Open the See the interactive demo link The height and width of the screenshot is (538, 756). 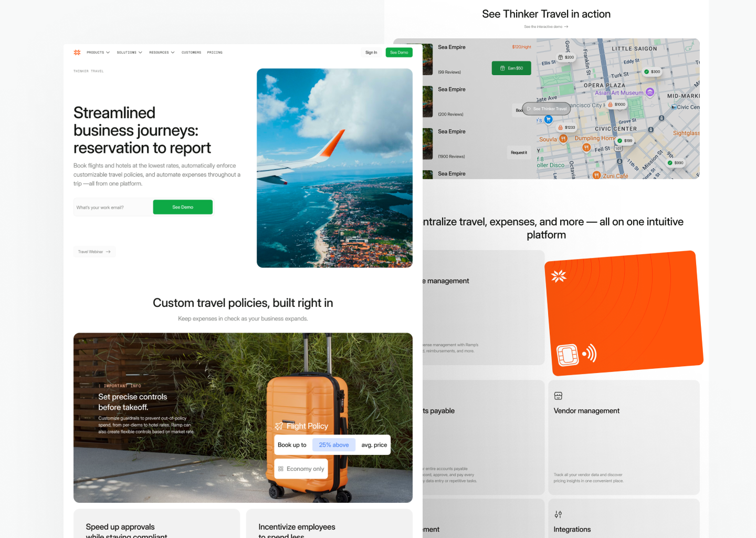[x=546, y=27]
